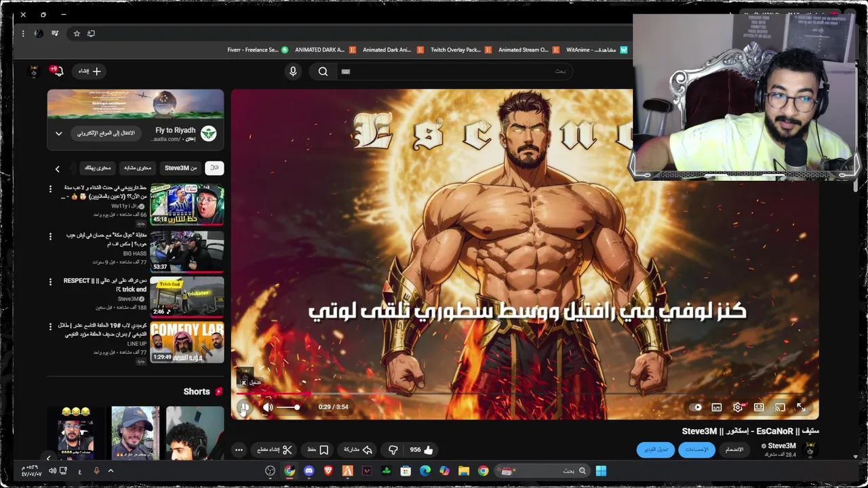Open the Short of man wearing cap
Viewport: 868px width, 488px height.
coord(135,432)
